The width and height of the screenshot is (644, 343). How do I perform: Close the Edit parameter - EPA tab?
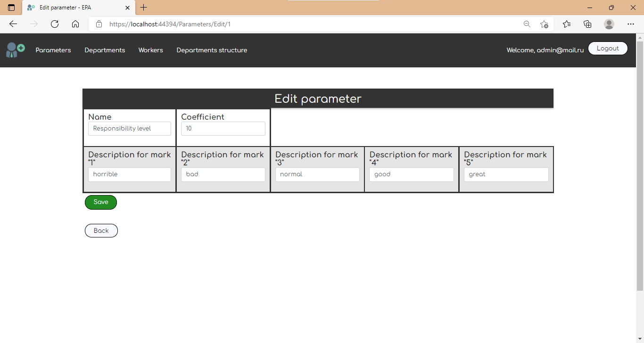(x=127, y=8)
